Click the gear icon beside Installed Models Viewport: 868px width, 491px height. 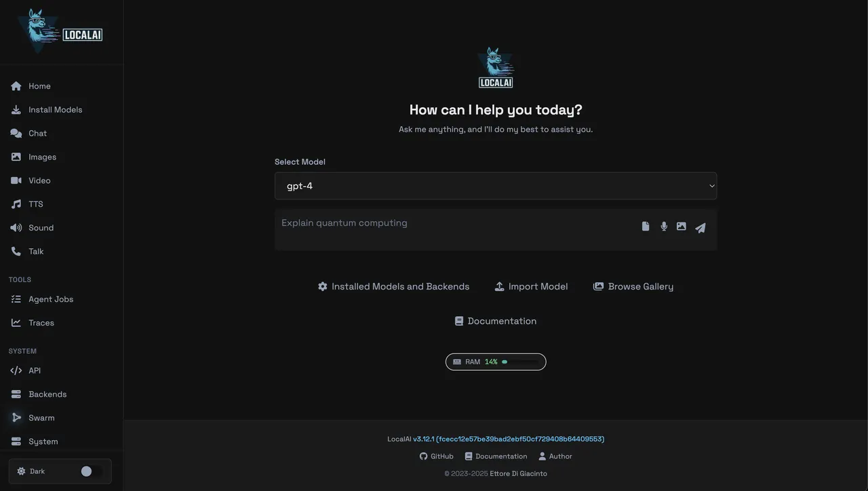(323, 286)
